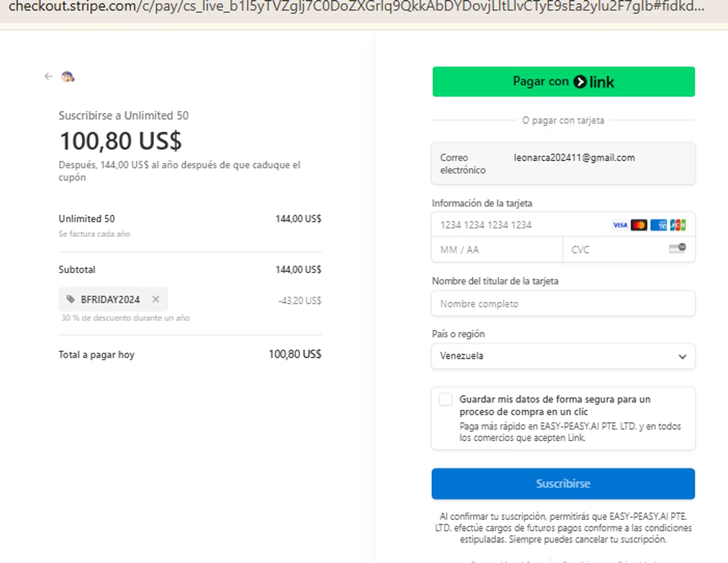The image size is (728, 563).
Task: Click the O pagar con tarjeta separator text
Action: coord(563,120)
